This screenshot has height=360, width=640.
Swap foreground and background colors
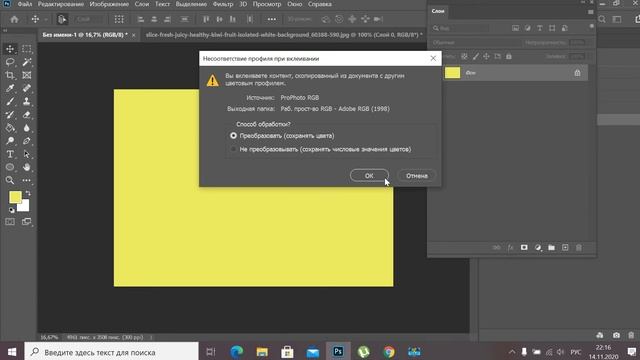[28, 193]
